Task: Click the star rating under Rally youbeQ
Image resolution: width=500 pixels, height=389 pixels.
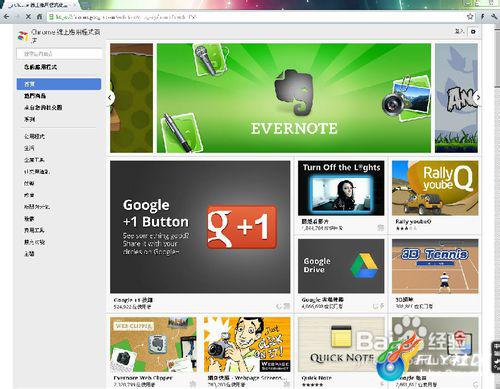Action: click(406, 228)
